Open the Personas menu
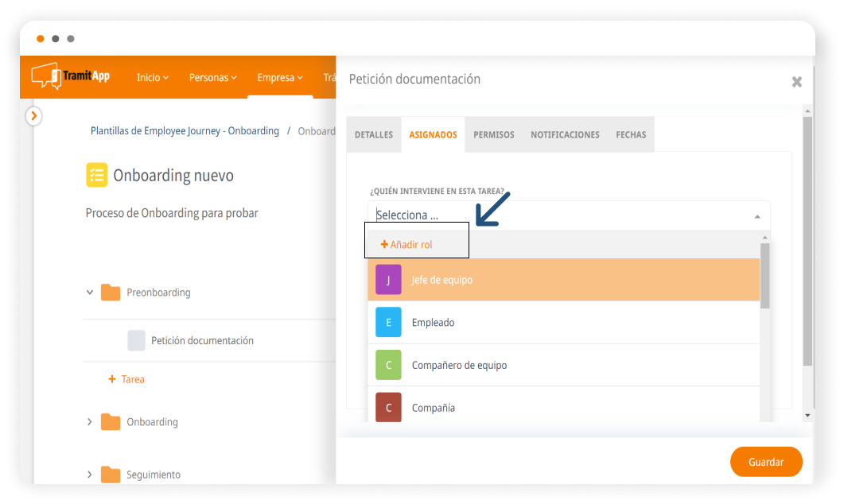Screen dimensions: 844x504 tap(212, 77)
